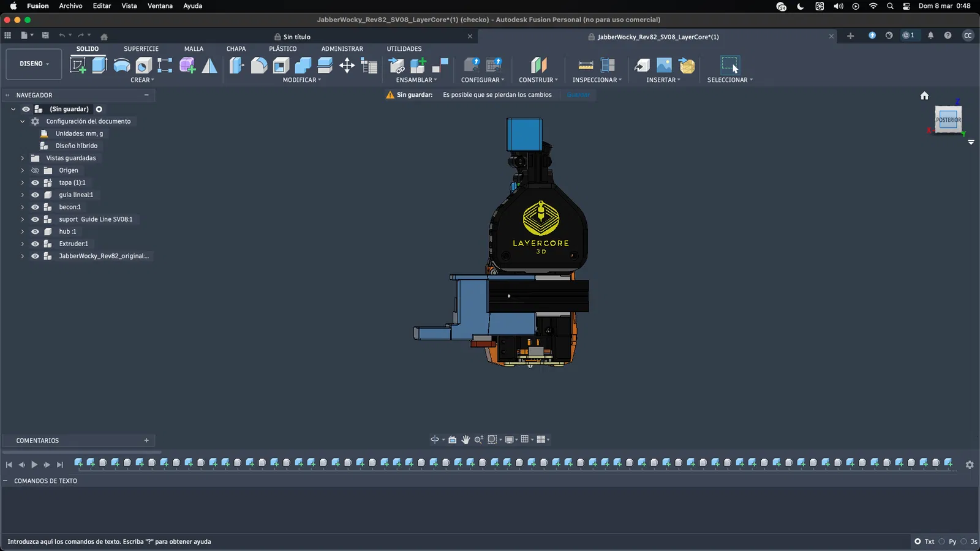
Task: Select the Extrude tool
Action: tap(99, 65)
